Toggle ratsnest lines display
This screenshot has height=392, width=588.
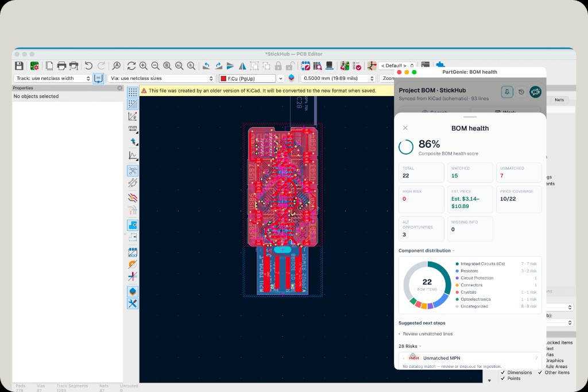coord(133,171)
